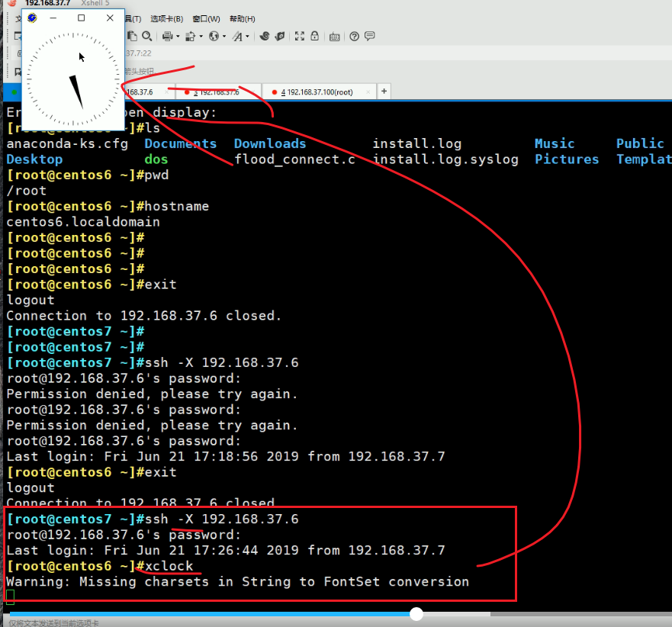
Task: Click the Paste icon in the toolbar
Action: coord(133,36)
